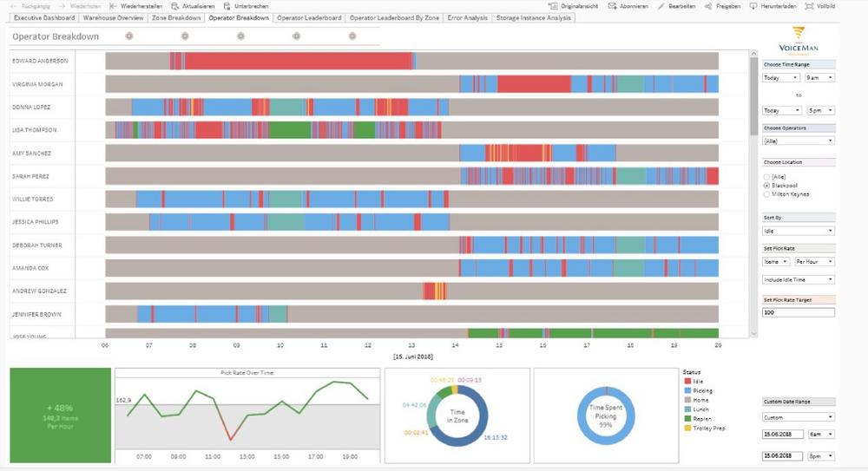
Task: Select the (Alle) location radio button
Action: 766,177
